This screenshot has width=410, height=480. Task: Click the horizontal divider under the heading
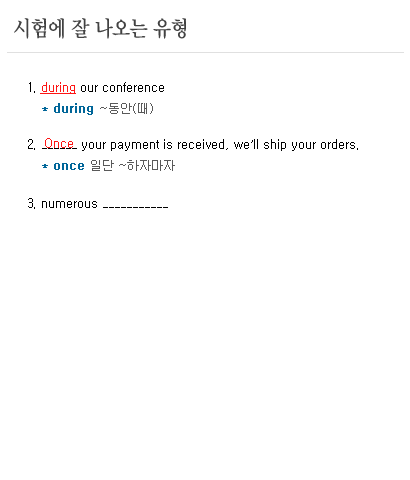(205, 52)
